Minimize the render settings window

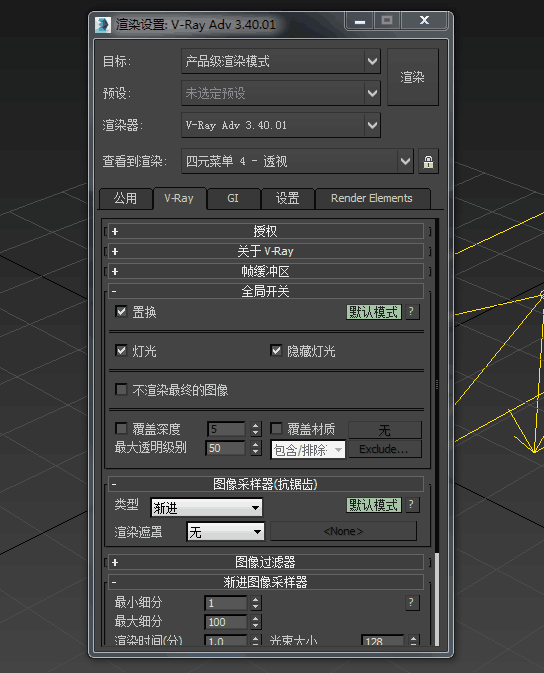360,20
